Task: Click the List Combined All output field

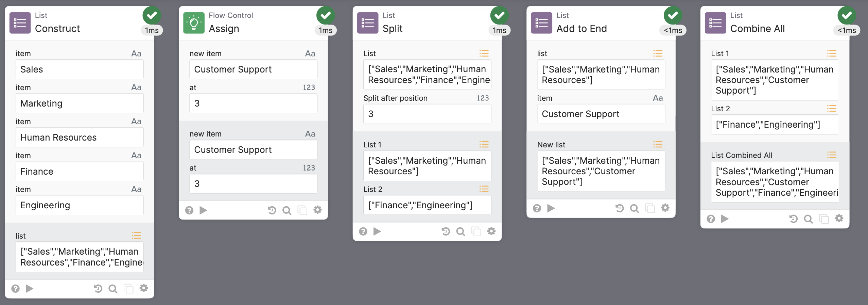Action: coord(775,182)
